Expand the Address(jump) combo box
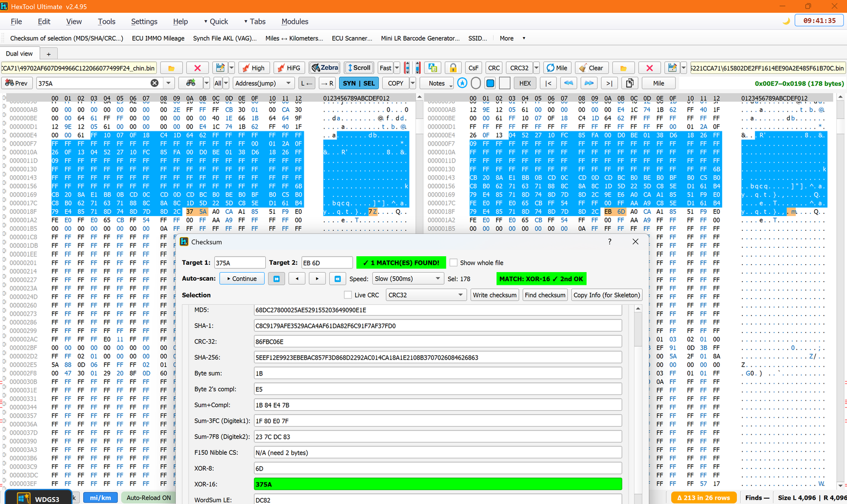847x504 pixels. coord(264,83)
